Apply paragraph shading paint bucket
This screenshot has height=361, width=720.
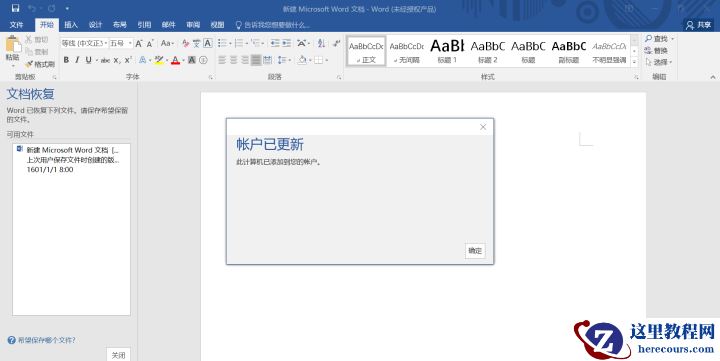point(302,60)
